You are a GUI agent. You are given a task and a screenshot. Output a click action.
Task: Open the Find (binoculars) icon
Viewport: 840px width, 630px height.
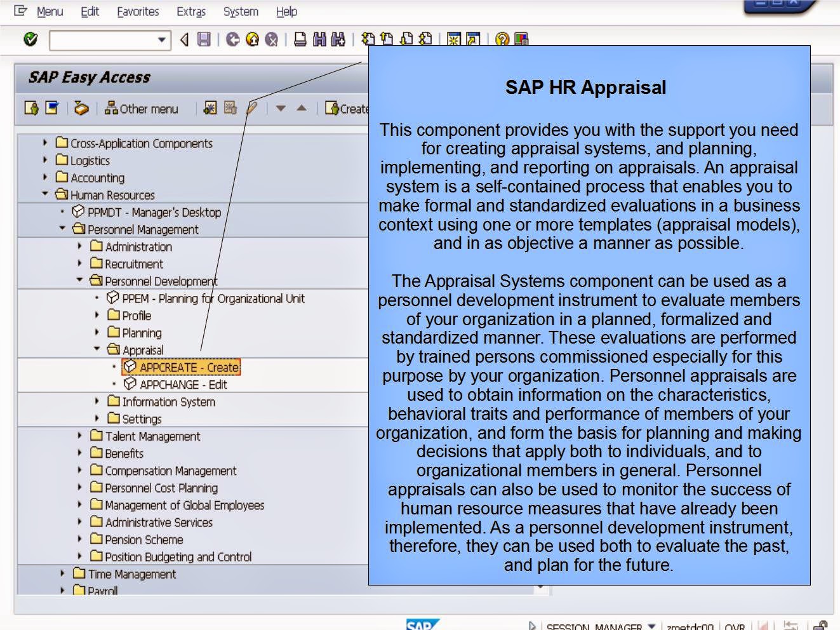pos(319,40)
